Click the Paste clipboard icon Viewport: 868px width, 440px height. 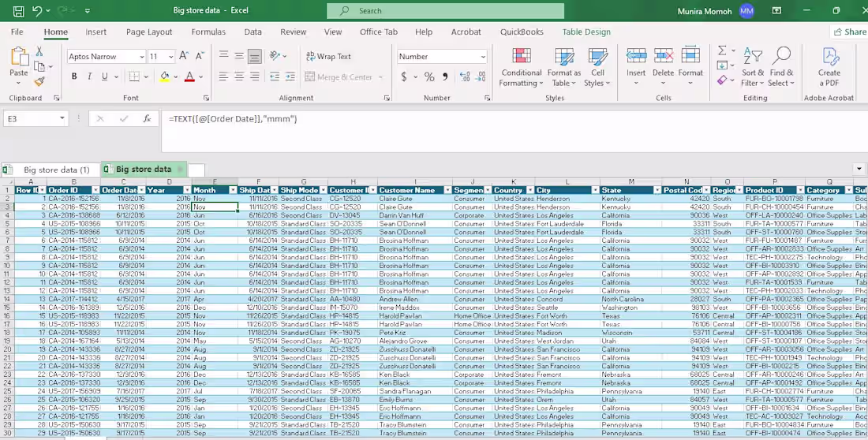pos(19,57)
